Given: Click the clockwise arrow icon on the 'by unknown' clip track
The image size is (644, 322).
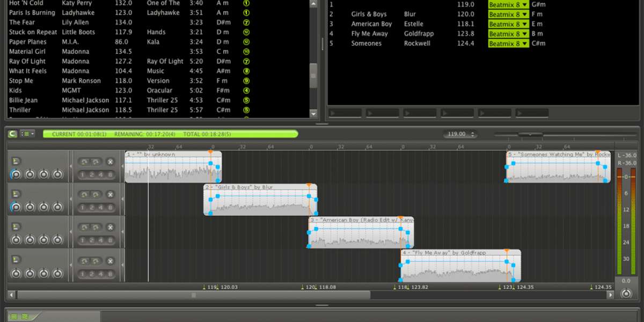Looking at the screenshot, I should pyautogui.click(x=96, y=162).
